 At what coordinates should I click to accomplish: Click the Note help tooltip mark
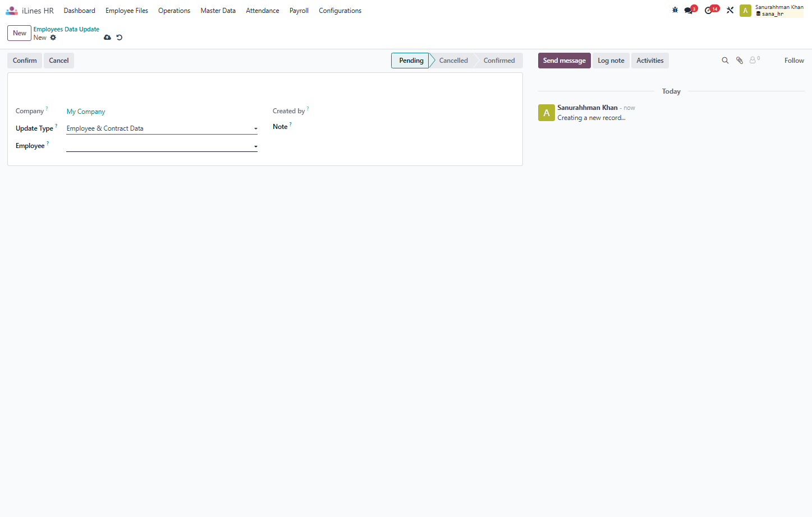pos(290,124)
